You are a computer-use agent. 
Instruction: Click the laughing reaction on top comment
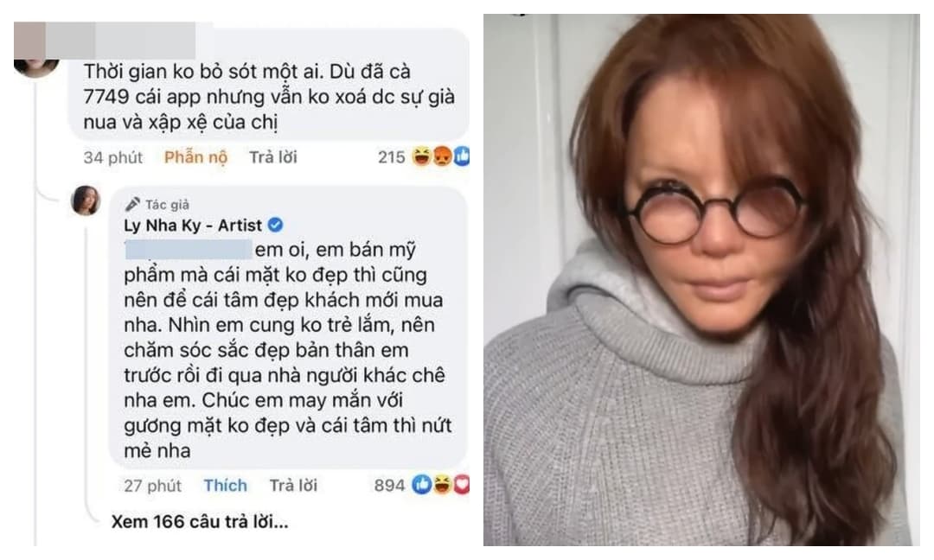click(422, 157)
